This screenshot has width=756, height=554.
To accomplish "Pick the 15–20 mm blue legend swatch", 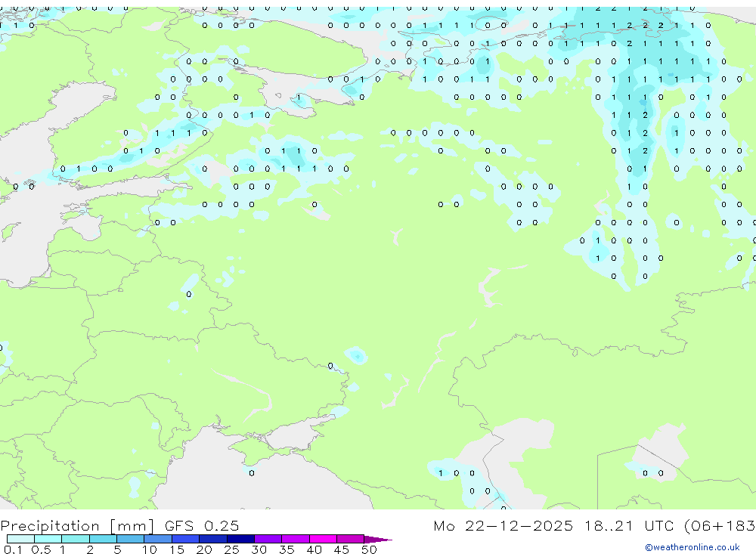I will (186, 539).
